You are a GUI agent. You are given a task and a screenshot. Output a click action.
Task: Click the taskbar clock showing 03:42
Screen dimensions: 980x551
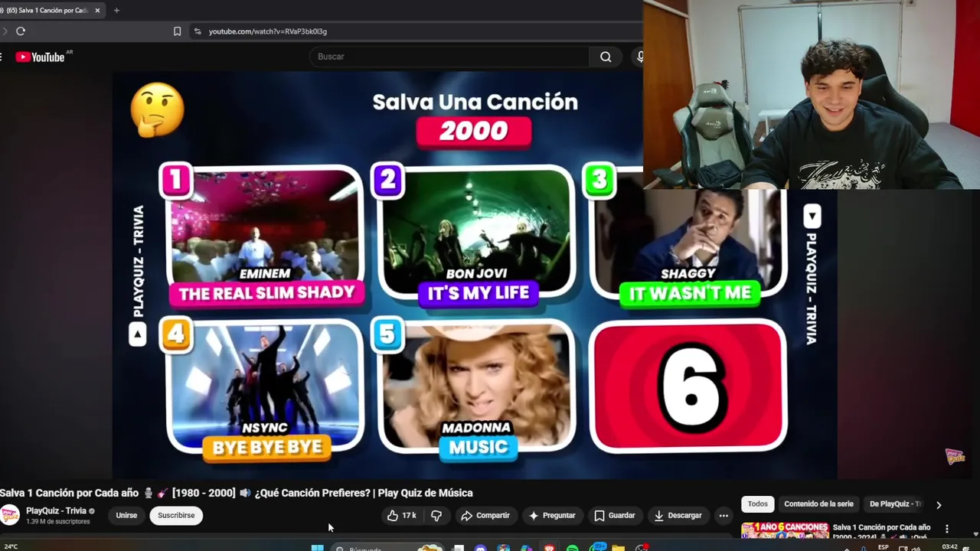[x=949, y=547]
